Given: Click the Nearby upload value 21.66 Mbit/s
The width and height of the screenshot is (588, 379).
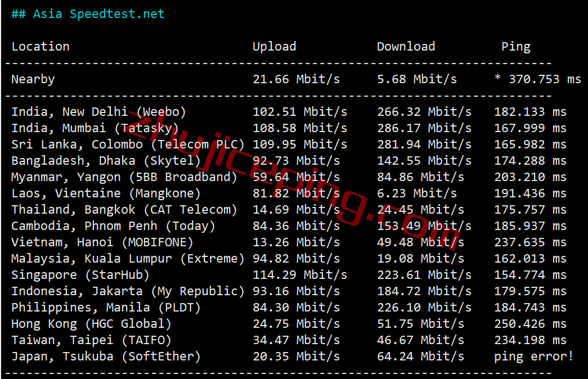Looking at the screenshot, I should point(296,79).
